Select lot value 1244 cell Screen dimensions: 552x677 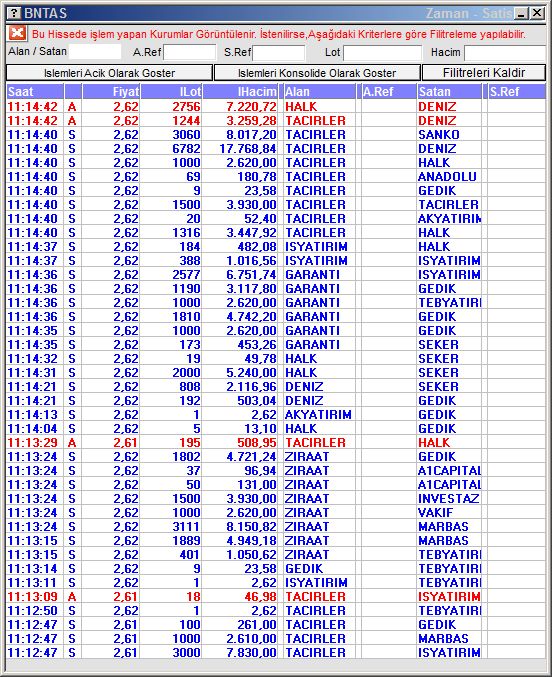171,120
